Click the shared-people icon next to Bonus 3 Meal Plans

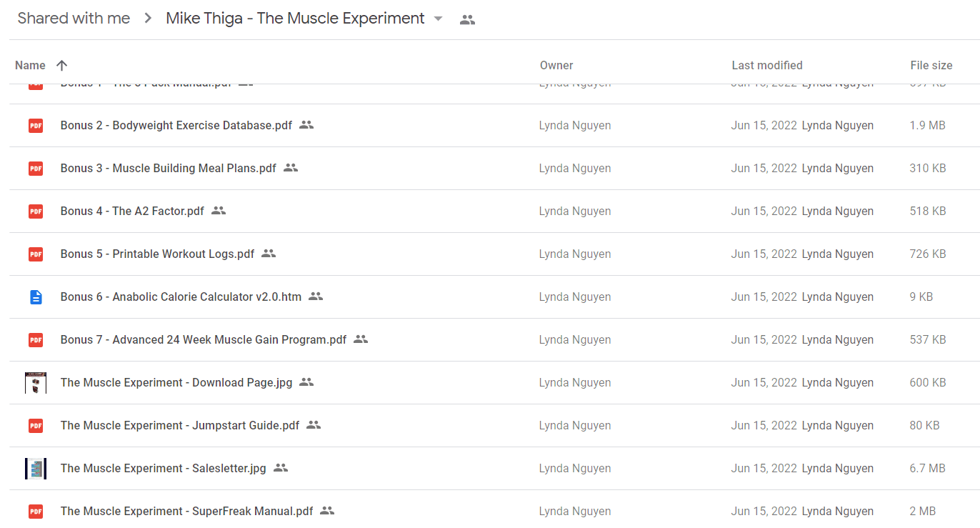coord(291,168)
